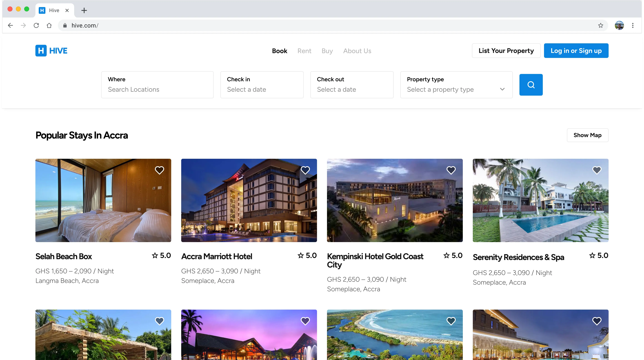Favorite Selah Beach Box with heart icon
Screen dimensions: 644x360
[159, 170]
